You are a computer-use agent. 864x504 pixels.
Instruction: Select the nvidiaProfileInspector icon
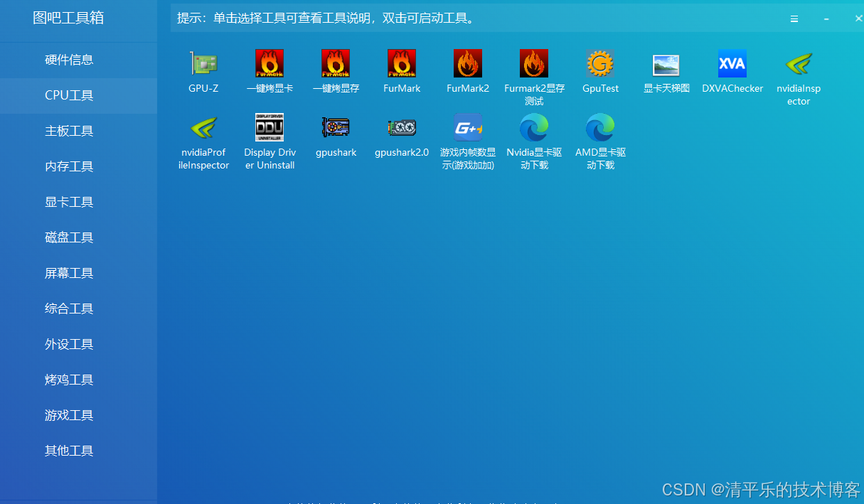pyautogui.click(x=203, y=128)
